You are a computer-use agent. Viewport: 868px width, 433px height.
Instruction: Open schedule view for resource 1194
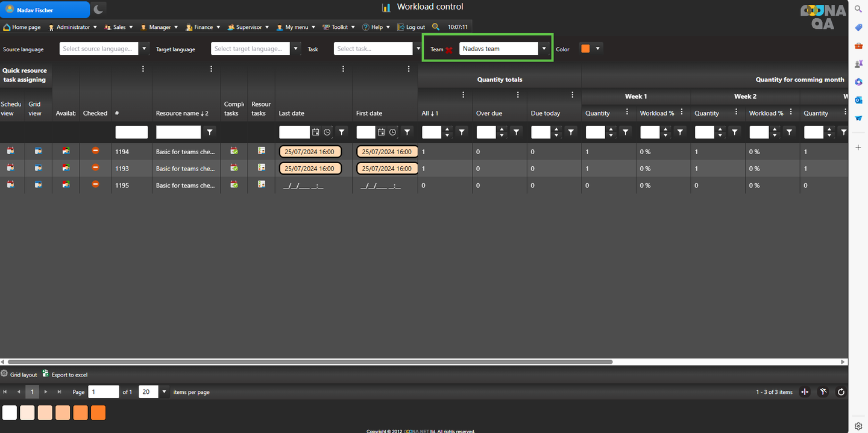tap(10, 151)
